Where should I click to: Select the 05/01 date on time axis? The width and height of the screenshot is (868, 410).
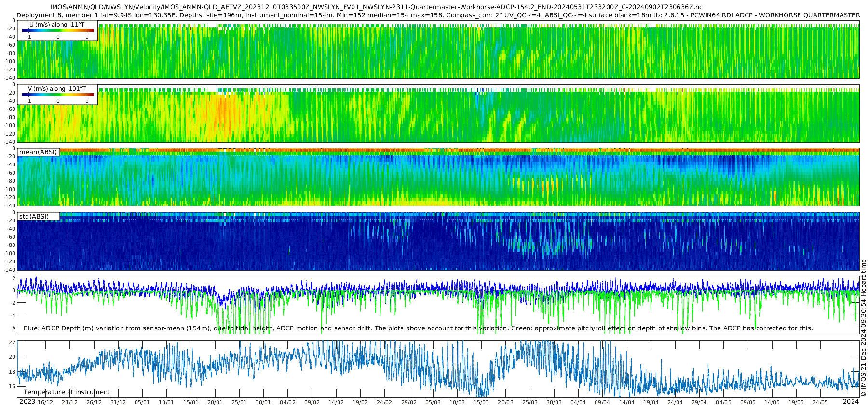(x=142, y=402)
